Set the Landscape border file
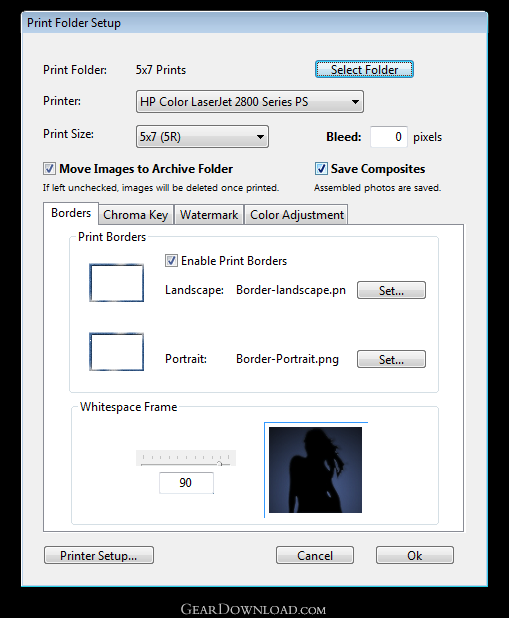Viewport: 509px width, 618px height. click(x=391, y=290)
